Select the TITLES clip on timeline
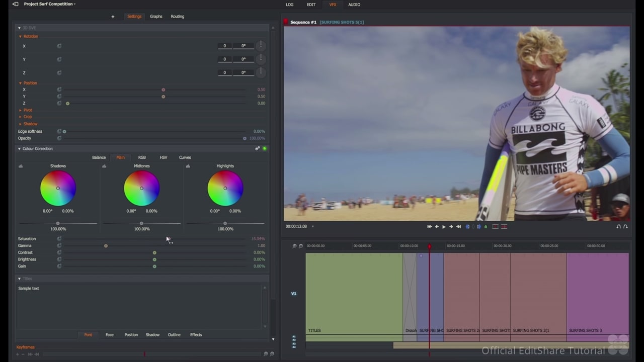 point(354,297)
